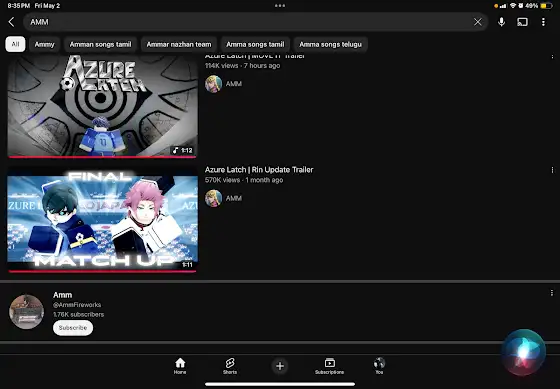This screenshot has width=560, height=389.
Task: Open the Shorts tab icon
Action: 230,366
